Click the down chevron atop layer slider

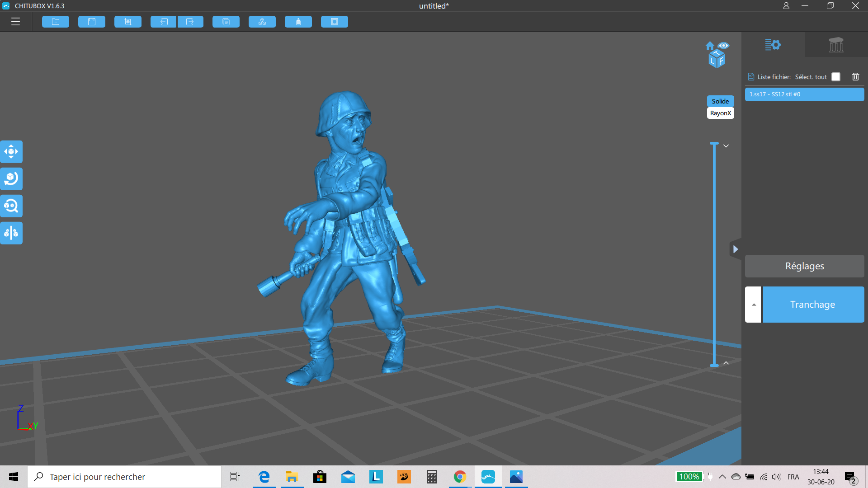(726, 146)
